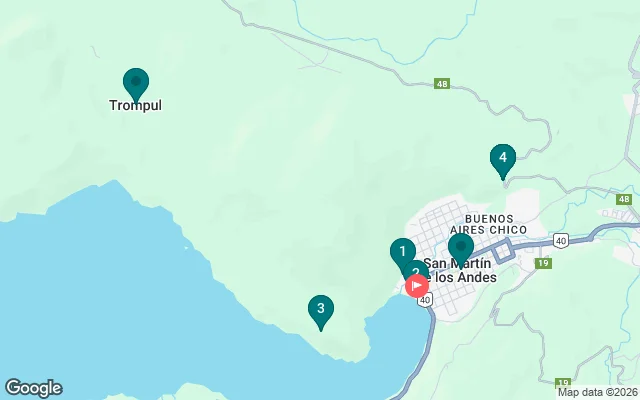The height and width of the screenshot is (400, 640).
Task: Click the teal pin above Trompul label
Action: point(136,84)
